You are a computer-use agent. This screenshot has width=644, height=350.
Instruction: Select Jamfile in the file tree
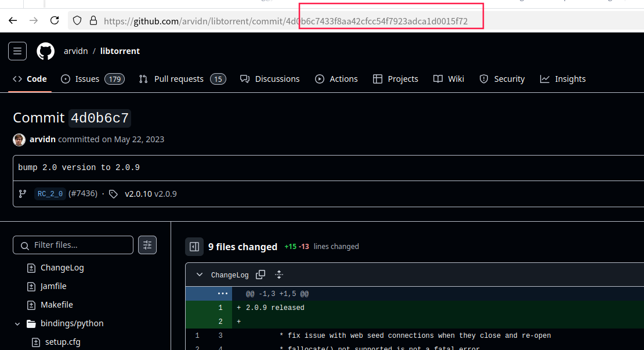point(53,286)
